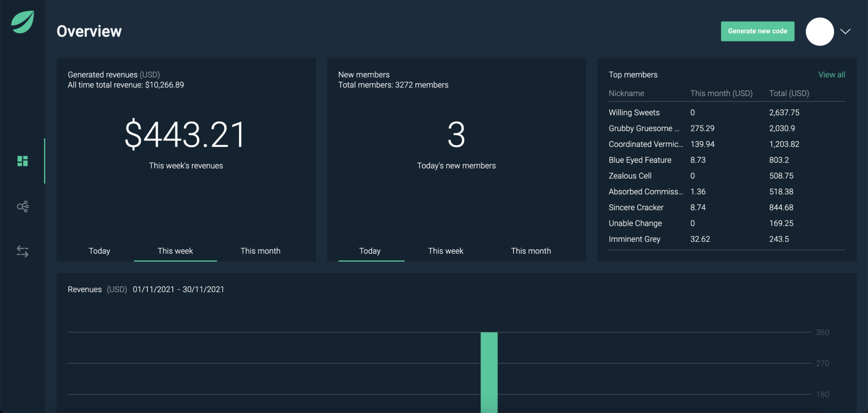868x413 pixels.
Task: Click the green revenue bar in chart
Action: click(x=489, y=372)
